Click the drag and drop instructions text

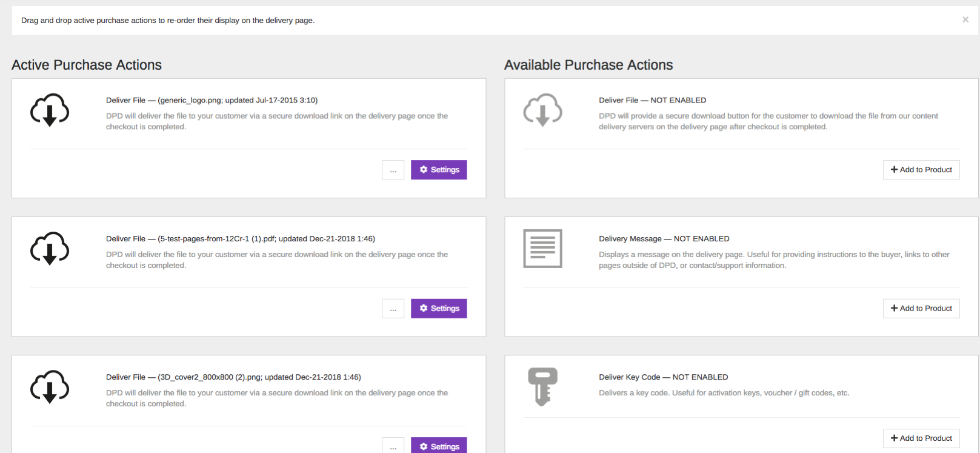pos(168,20)
